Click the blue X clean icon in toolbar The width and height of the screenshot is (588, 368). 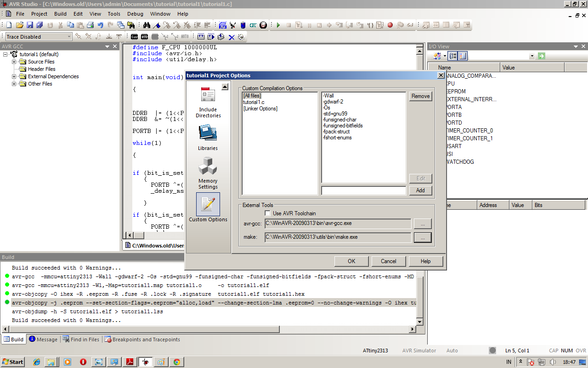[231, 36]
